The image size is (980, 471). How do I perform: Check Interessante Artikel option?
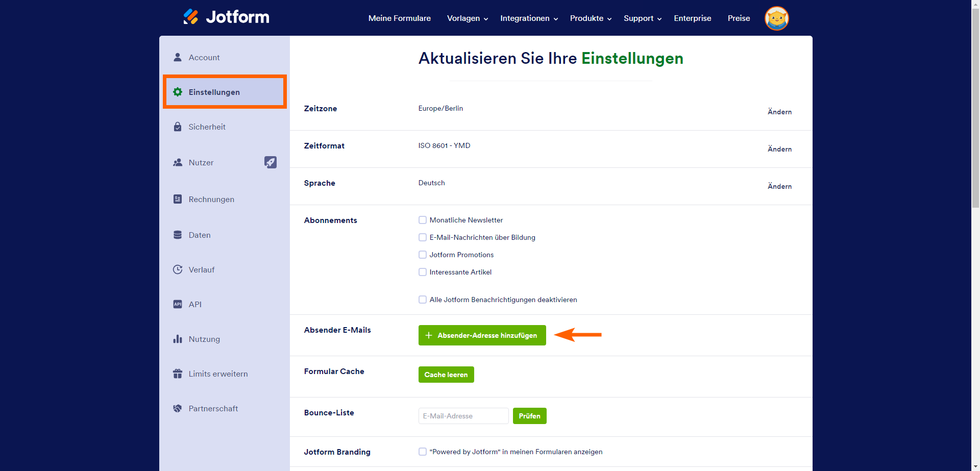(423, 272)
